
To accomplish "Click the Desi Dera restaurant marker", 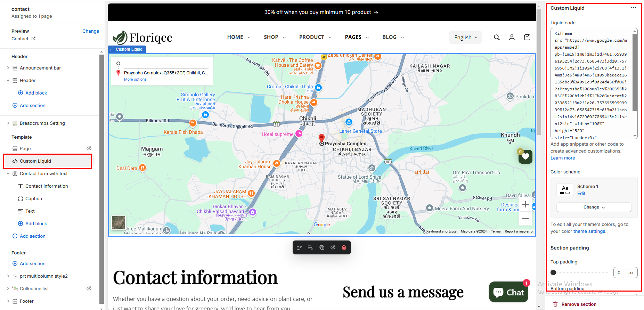I will pyautogui.click(x=142, y=168).
